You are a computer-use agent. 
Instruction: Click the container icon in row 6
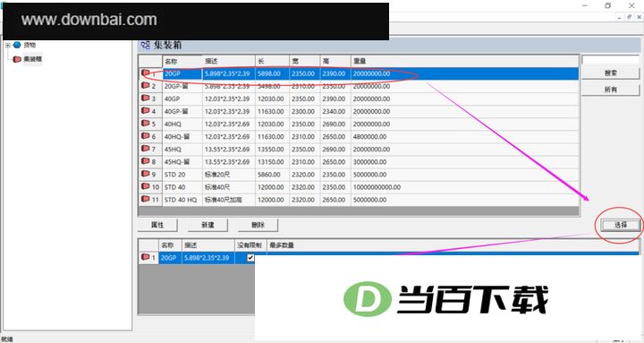(x=146, y=136)
